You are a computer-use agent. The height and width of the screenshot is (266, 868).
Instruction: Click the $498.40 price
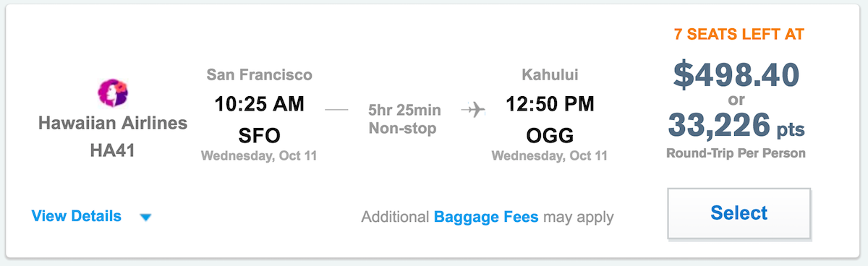pyautogui.click(x=736, y=74)
